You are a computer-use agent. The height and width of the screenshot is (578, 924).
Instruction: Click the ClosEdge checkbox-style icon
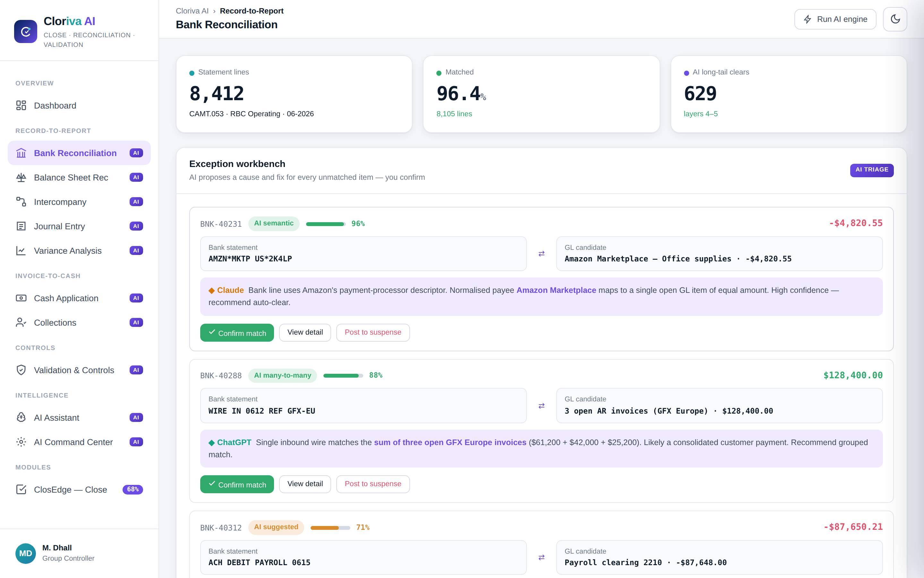click(21, 489)
